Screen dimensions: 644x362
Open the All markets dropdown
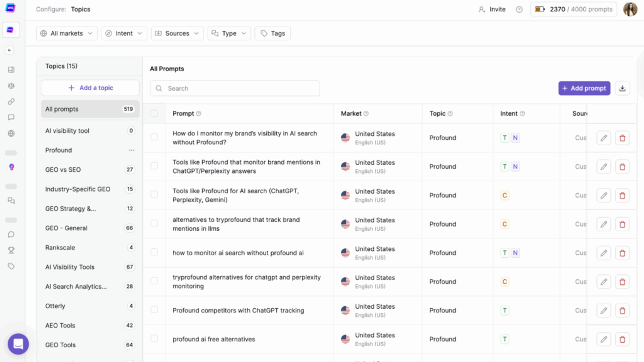(x=66, y=33)
